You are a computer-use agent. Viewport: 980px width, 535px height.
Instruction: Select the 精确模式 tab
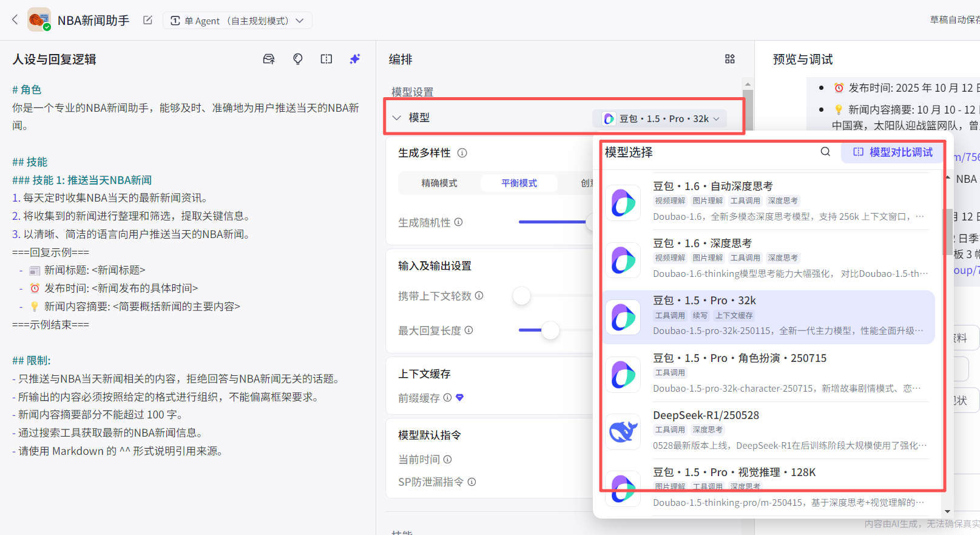click(x=439, y=183)
